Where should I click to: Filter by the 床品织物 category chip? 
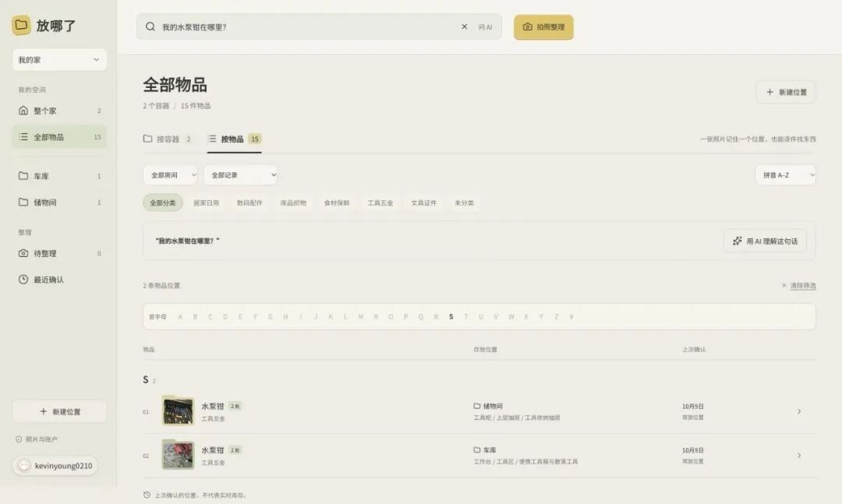293,203
